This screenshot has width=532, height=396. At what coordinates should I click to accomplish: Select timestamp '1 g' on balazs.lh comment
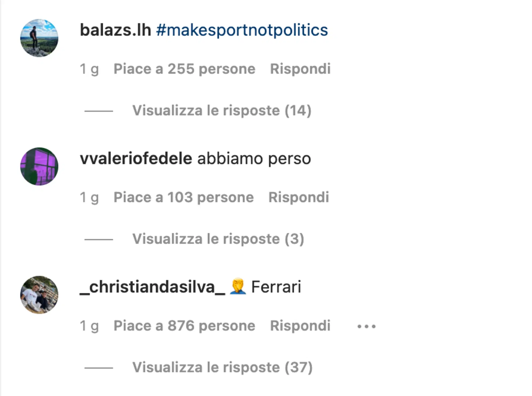point(90,69)
